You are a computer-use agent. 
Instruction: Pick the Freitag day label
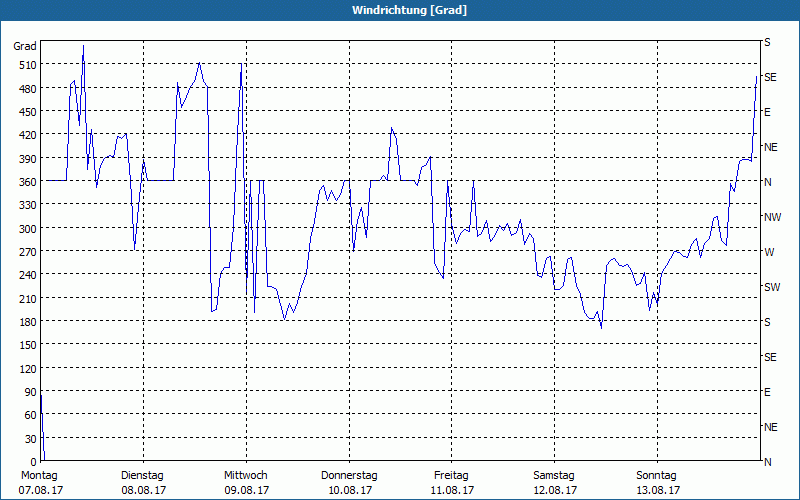(x=452, y=476)
